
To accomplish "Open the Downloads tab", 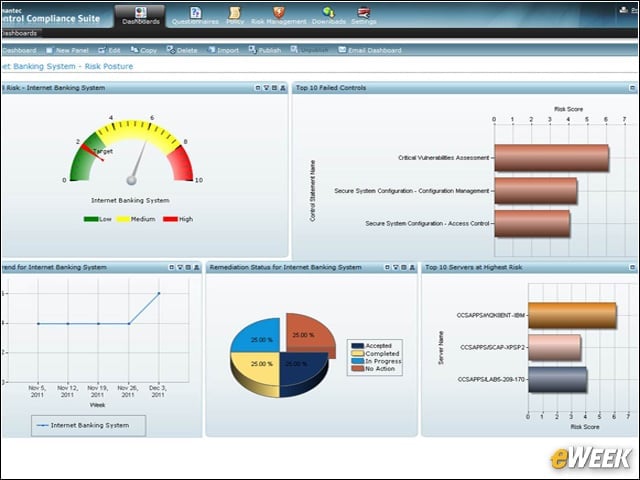I will [x=329, y=16].
